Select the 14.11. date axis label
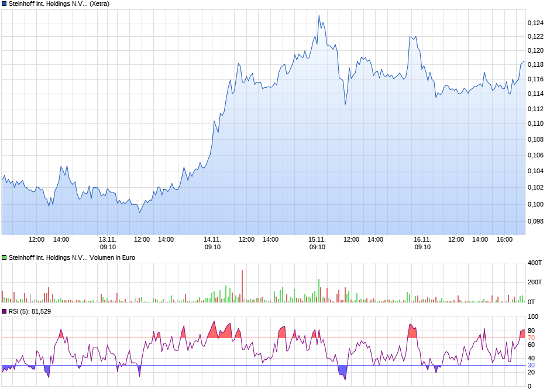The image size is (550, 392). click(x=212, y=239)
